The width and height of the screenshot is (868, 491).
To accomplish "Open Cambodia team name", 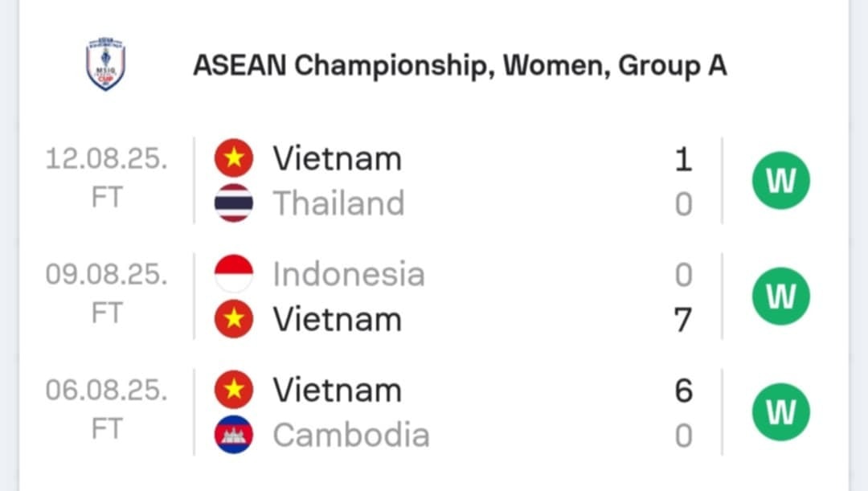I will 351,435.
